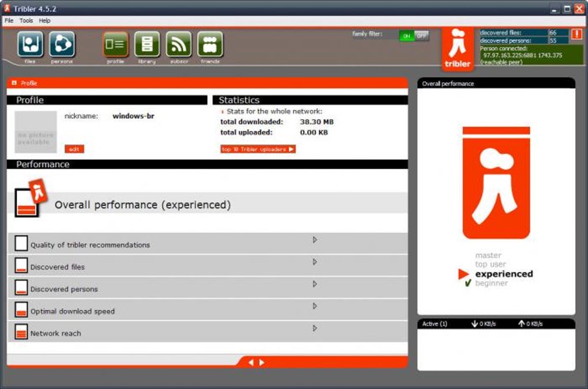Select the experienced level label

point(504,274)
